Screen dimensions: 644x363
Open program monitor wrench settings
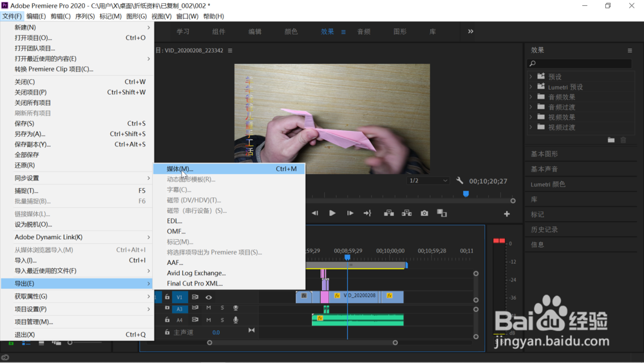point(460,181)
